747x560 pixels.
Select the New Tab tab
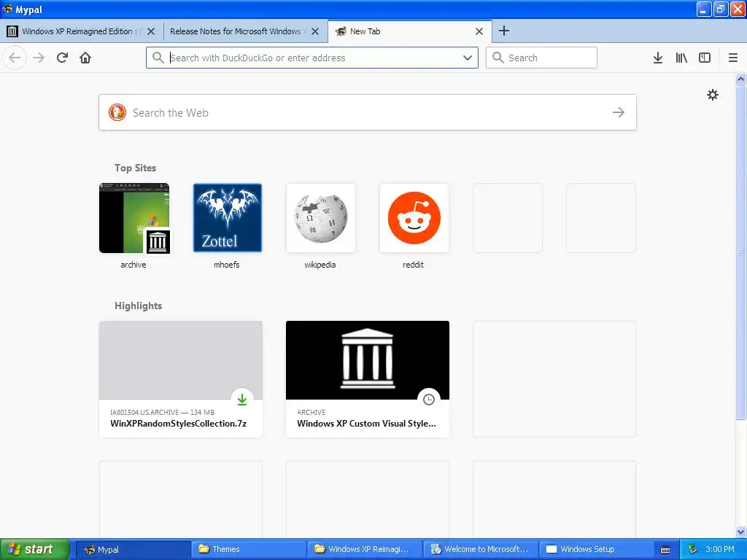click(410, 31)
